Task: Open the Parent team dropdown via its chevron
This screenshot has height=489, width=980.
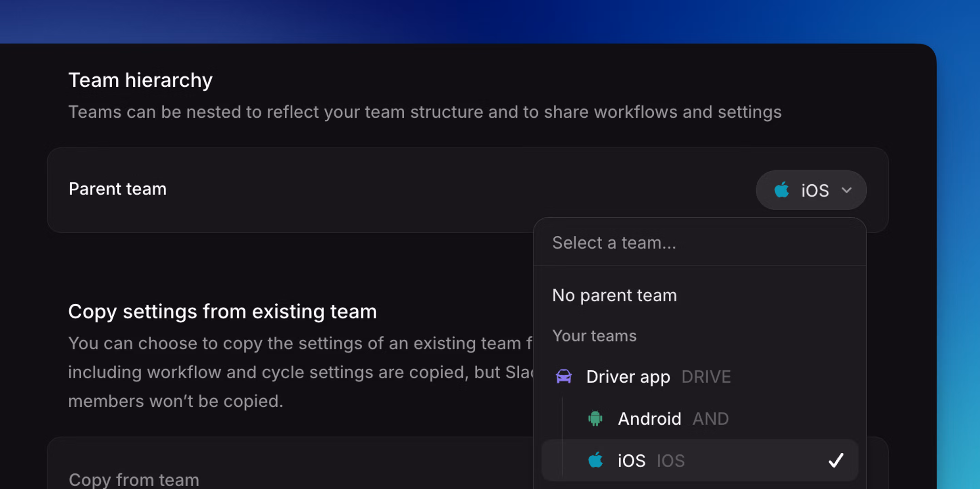Action: click(847, 190)
